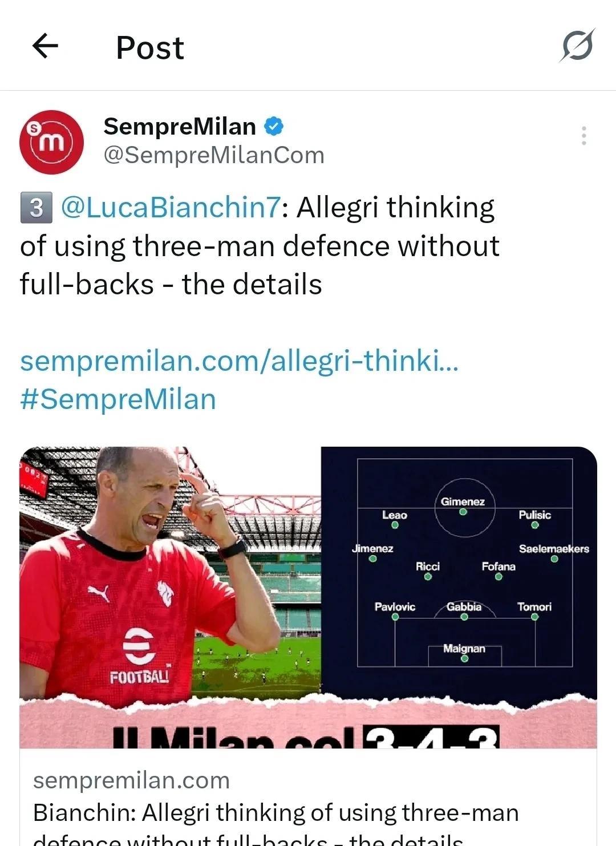Open the @LucaBianchin7 mention
Screen dimensions: 616x846
point(171,207)
